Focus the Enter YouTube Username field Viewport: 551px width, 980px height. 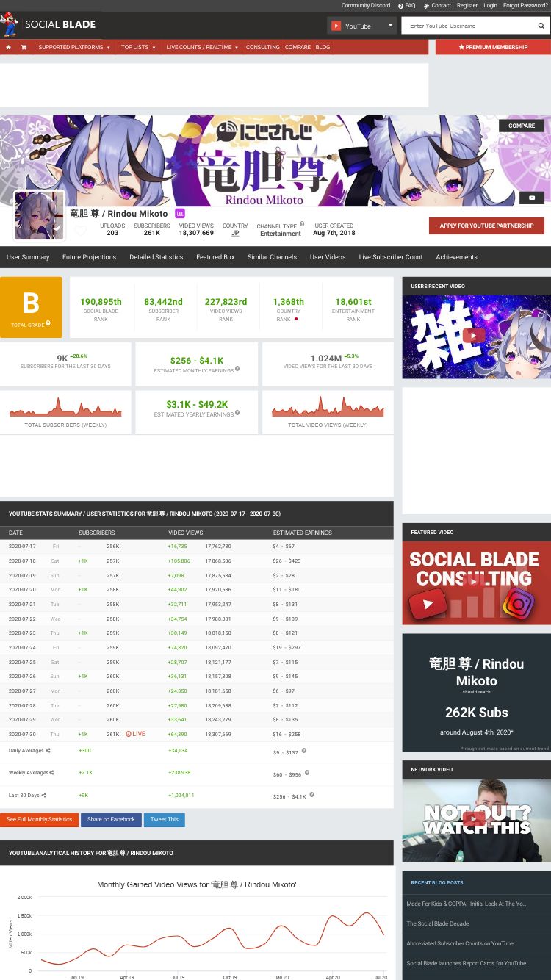coord(469,26)
